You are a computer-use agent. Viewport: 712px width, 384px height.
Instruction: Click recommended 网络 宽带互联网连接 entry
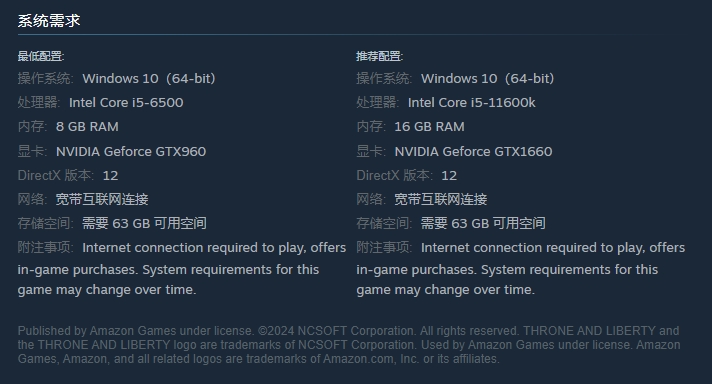click(x=422, y=199)
